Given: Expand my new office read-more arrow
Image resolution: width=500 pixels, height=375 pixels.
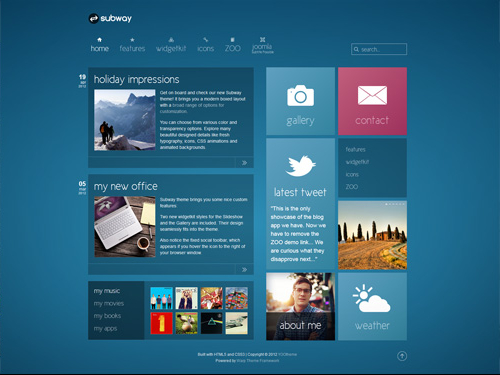Looking at the screenshot, I should click(244, 269).
